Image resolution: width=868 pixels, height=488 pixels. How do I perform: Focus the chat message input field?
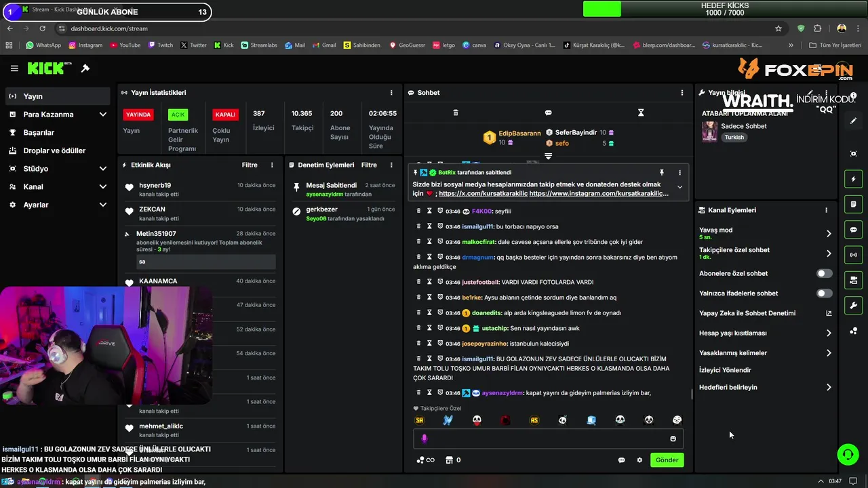[548, 439]
